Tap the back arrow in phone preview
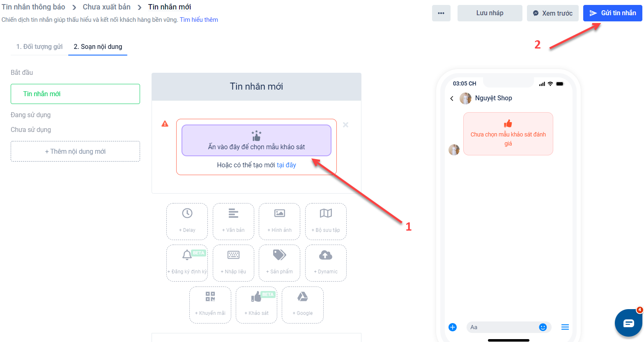 coord(452,98)
